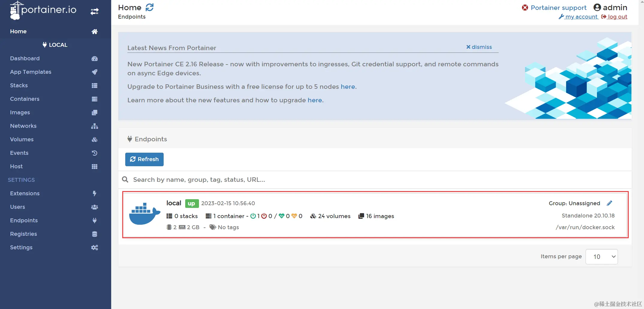Click '/var/run/docker.sock' URL text

pos(585,227)
